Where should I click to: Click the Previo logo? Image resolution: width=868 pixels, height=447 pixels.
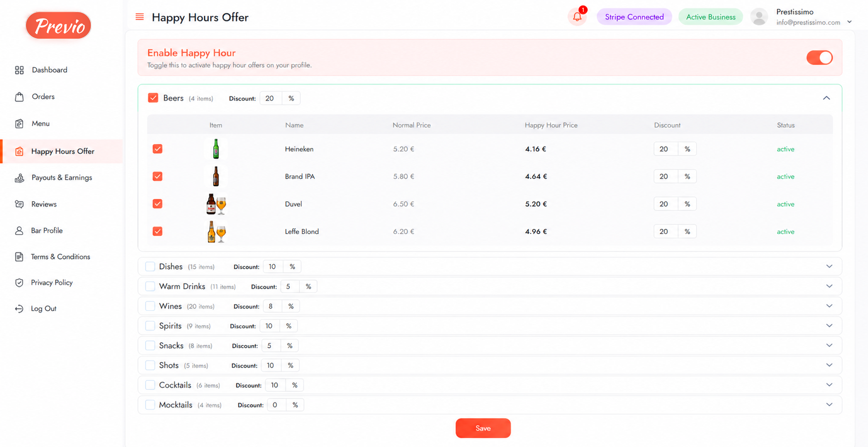(59, 25)
